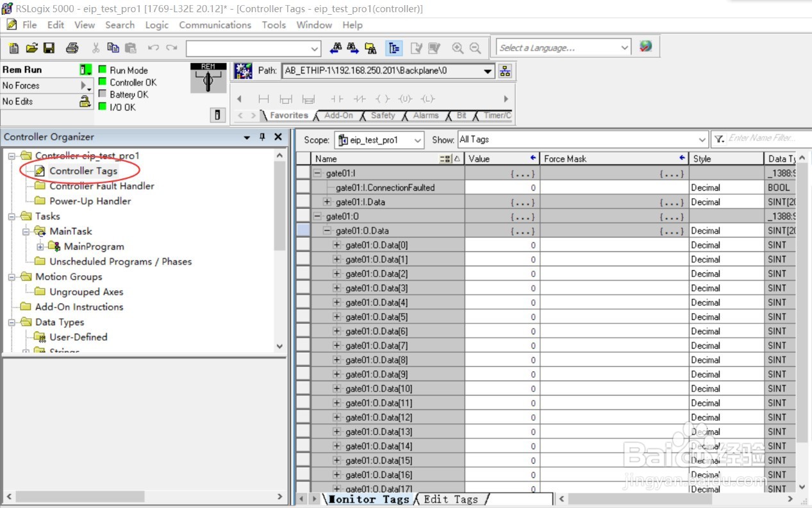Viewport: 812px width, 508px height.
Task: Toggle the Controller Organizer tree icon
Action: pyautogui.click(x=394, y=48)
